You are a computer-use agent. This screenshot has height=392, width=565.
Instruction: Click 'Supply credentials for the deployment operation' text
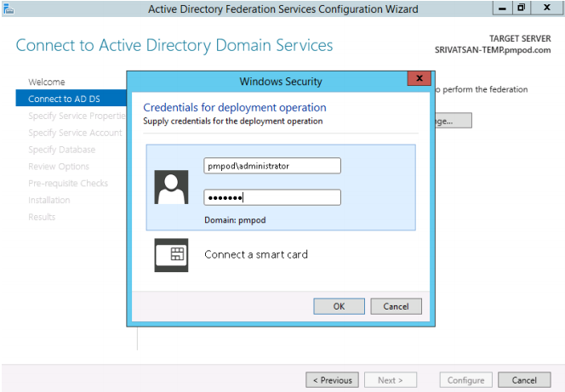233,121
